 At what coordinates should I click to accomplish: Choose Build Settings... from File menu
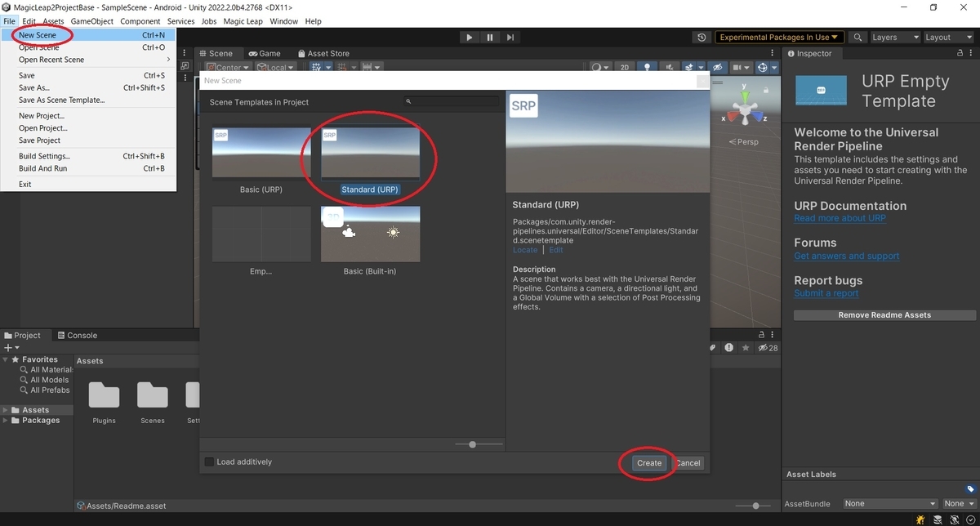(88, 156)
